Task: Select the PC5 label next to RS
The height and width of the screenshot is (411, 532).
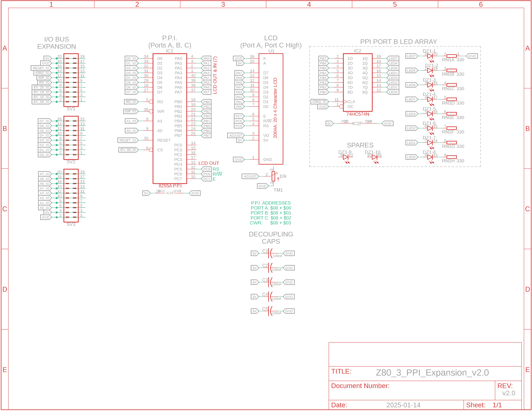Action: click(x=207, y=169)
